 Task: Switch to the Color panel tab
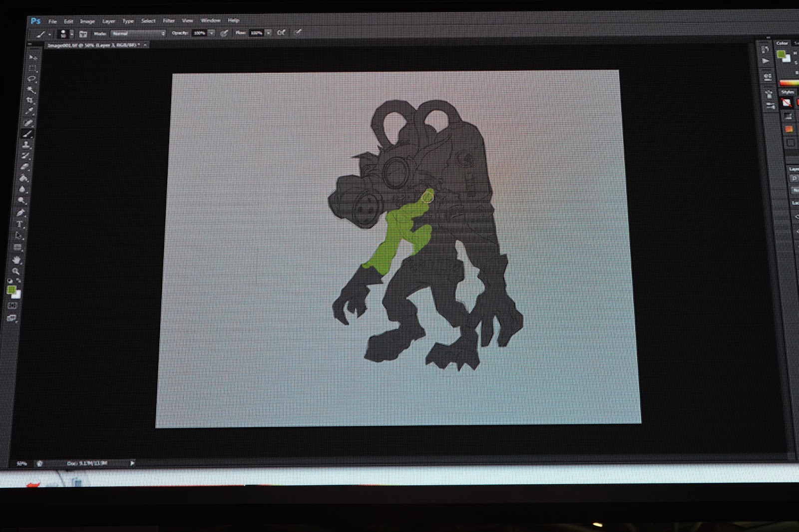click(x=782, y=43)
